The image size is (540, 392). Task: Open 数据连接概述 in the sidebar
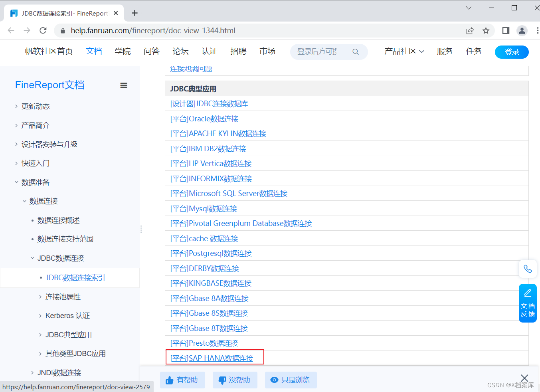[x=58, y=220]
